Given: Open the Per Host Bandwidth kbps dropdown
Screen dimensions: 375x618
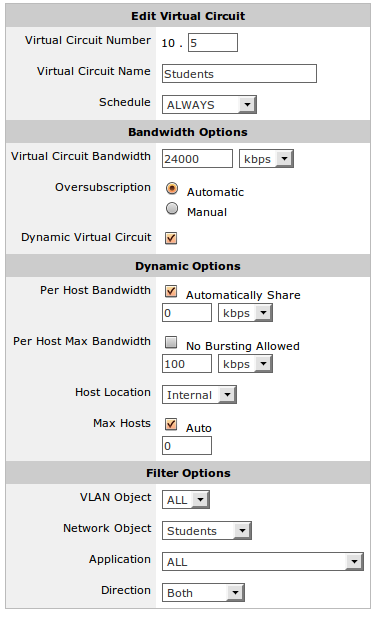Looking at the screenshot, I should (245, 313).
